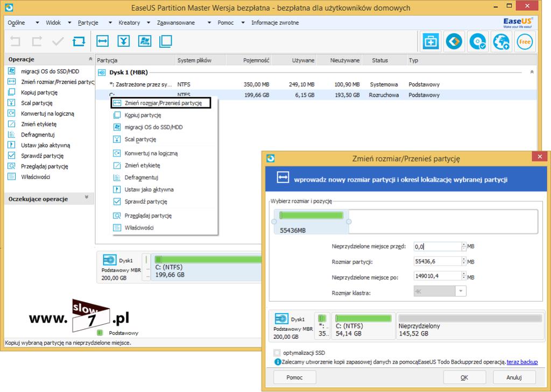Click the Dysk1 disk icon in dialog
This screenshot has width=551, height=392.
[281, 319]
